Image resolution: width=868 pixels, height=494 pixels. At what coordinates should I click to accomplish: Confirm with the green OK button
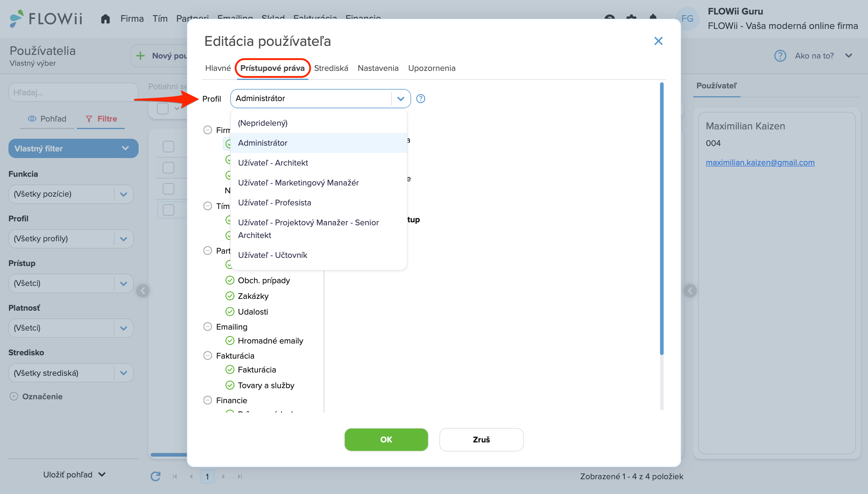(386, 439)
